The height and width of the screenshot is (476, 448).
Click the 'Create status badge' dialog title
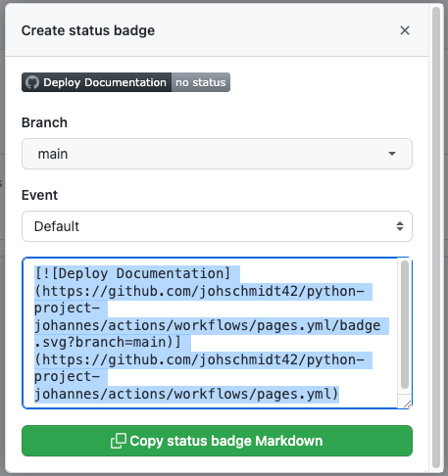coord(88,30)
